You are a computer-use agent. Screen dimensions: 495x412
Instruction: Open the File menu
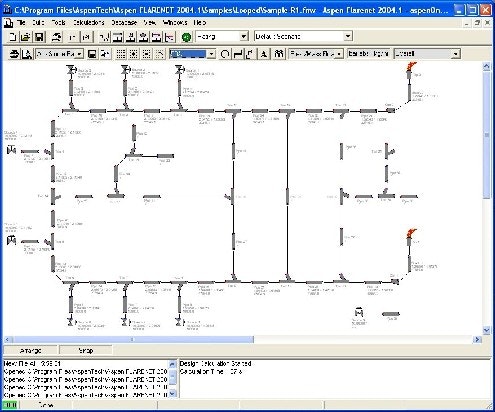[x=21, y=23]
